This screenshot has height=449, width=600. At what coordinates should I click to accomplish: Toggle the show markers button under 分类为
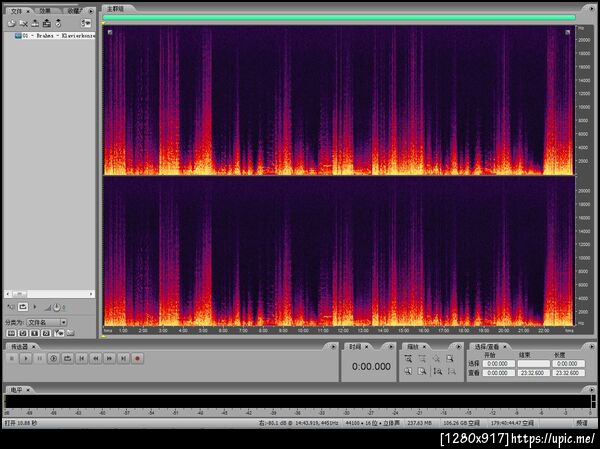(59, 333)
